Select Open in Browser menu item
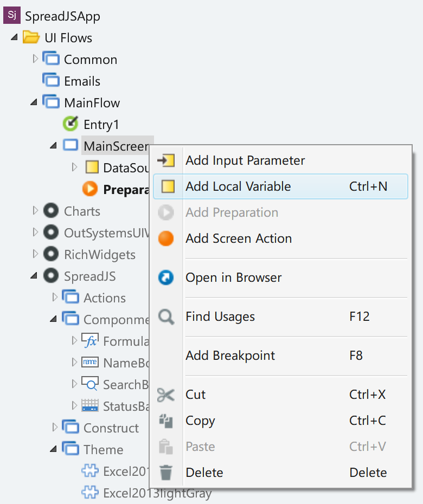Viewport: 423px width, 504px height. tap(280, 277)
